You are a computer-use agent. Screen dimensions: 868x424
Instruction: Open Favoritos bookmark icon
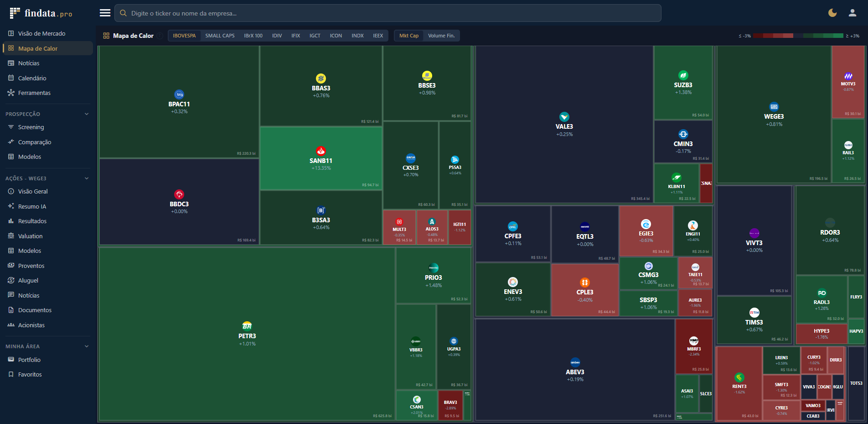click(x=11, y=374)
